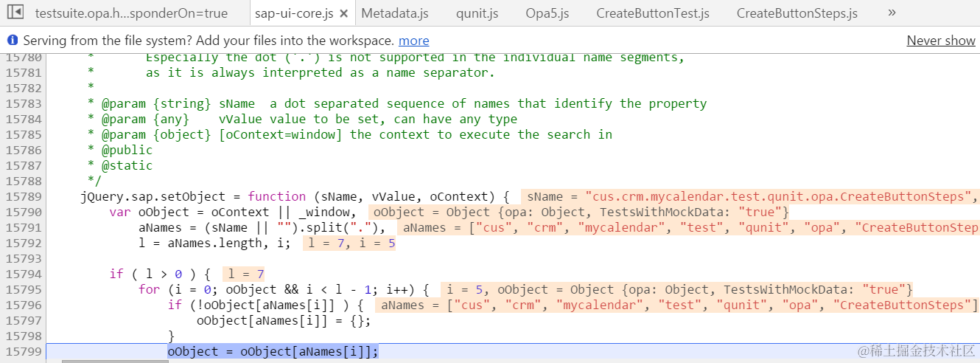The width and height of the screenshot is (980, 363).
Task: Switch to the qunit.js tab
Action: coord(477,13)
